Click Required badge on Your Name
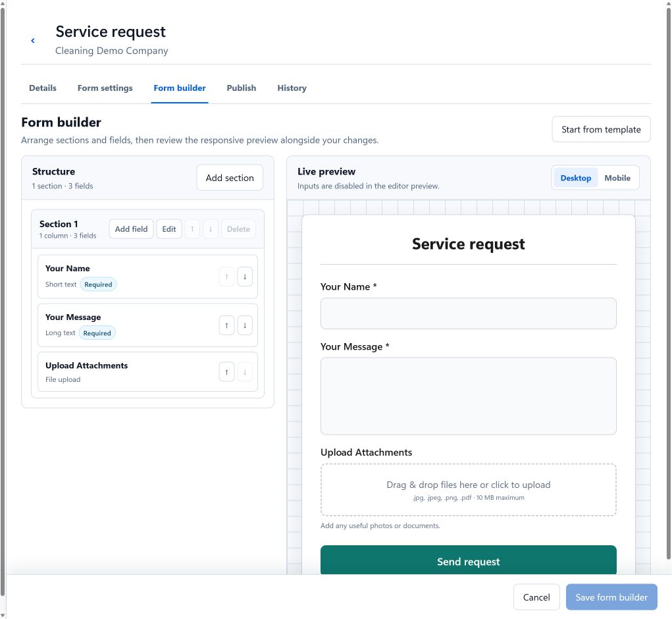The width and height of the screenshot is (672, 619). click(x=98, y=284)
